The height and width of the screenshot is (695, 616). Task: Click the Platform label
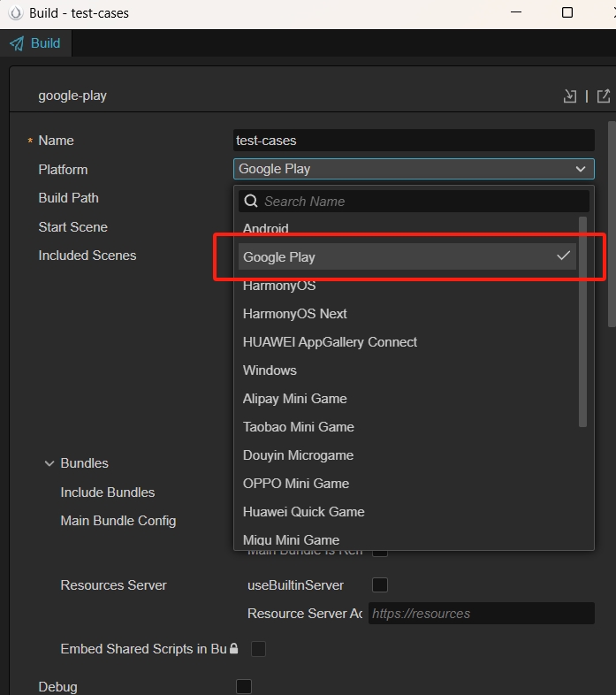point(63,170)
